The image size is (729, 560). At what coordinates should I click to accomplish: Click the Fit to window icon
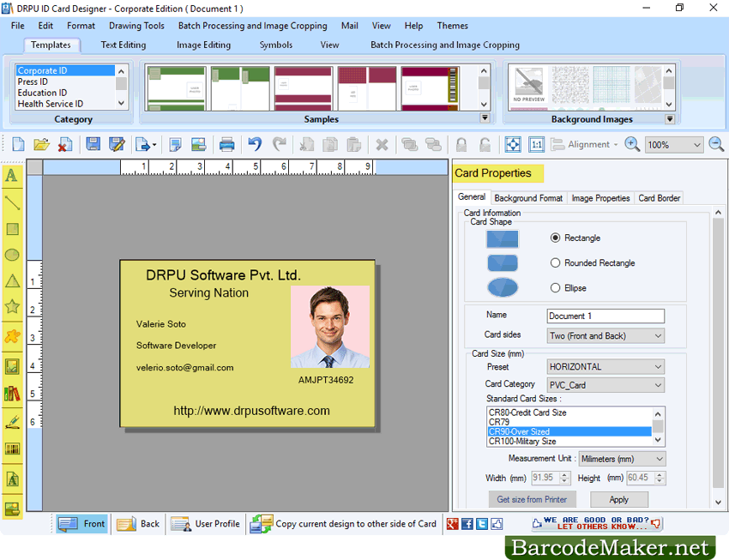click(513, 145)
